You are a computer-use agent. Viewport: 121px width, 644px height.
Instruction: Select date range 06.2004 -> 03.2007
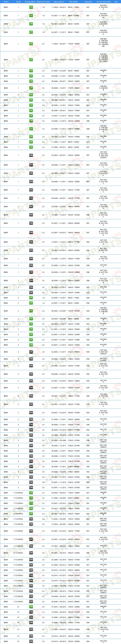point(59,311)
